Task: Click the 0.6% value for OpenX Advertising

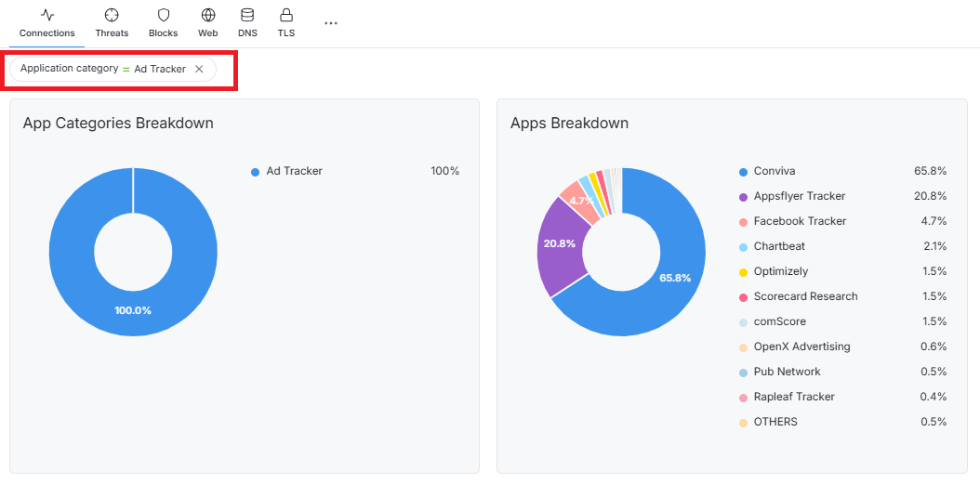Action: pyautogui.click(x=934, y=347)
